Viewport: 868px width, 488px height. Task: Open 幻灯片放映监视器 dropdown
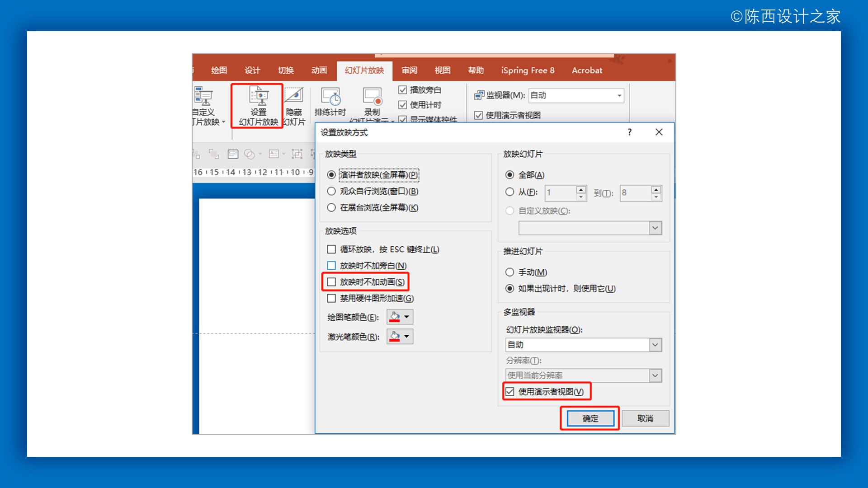[656, 345]
